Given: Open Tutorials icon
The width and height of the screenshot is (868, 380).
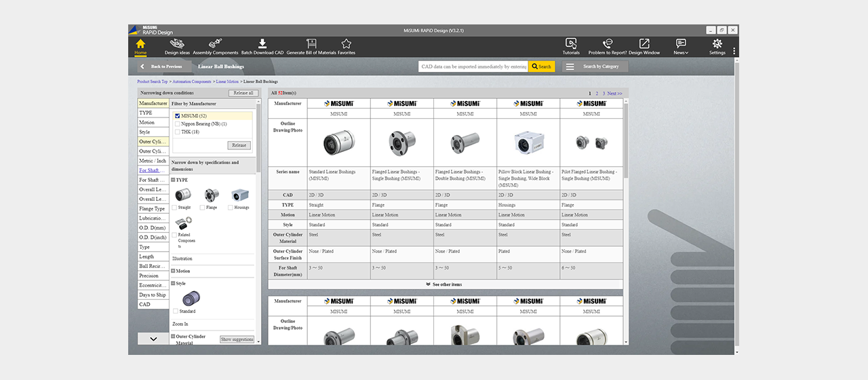Looking at the screenshot, I should (x=571, y=44).
